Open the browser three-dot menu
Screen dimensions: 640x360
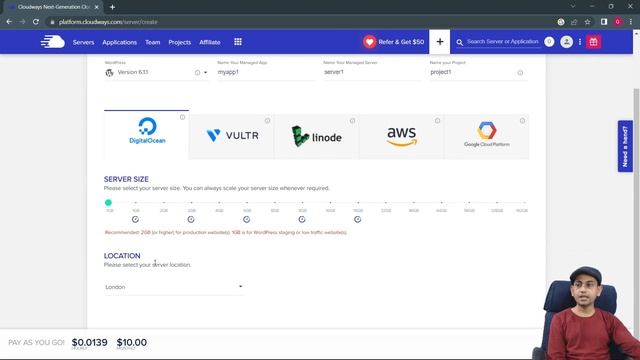pyautogui.click(x=631, y=22)
